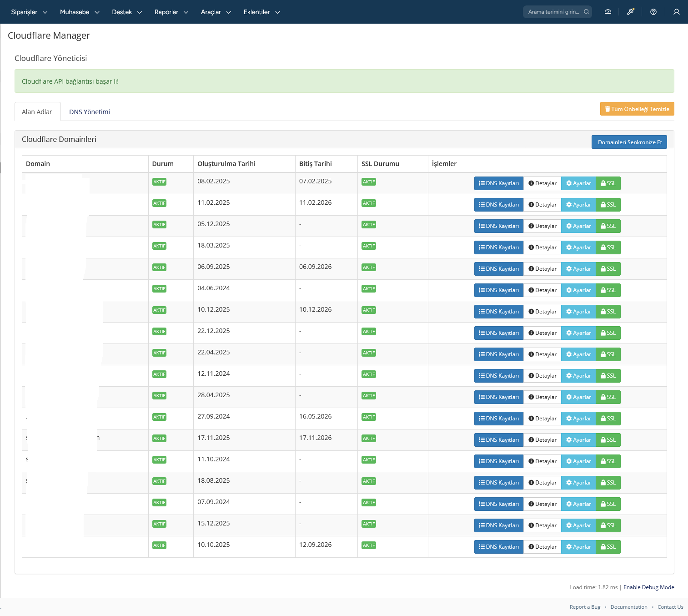Expand the Araçlar menu
Image resolution: width=688 pixels, height=616 pixels.
tap(216, 12)
